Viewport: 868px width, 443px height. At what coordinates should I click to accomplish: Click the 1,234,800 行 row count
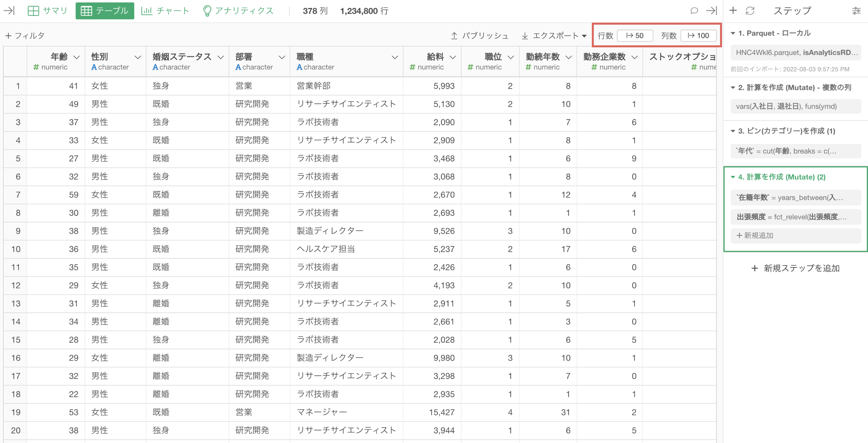364,11
